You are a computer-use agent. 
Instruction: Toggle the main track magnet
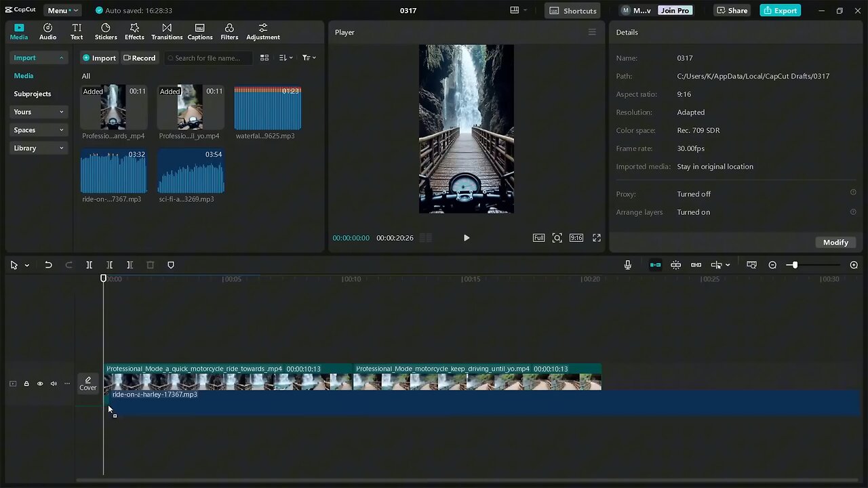(x=655, y=265)
